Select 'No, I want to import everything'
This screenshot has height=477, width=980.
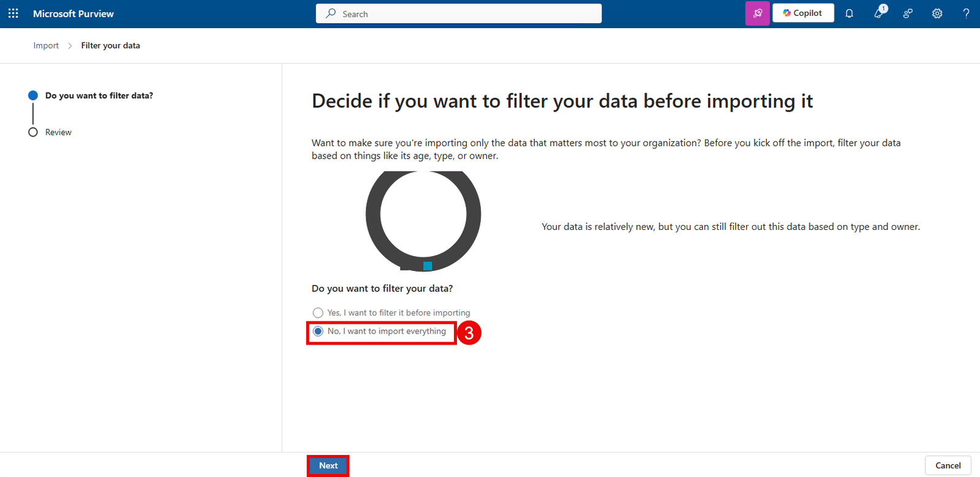pyautogui.click(x=318, y=331)
